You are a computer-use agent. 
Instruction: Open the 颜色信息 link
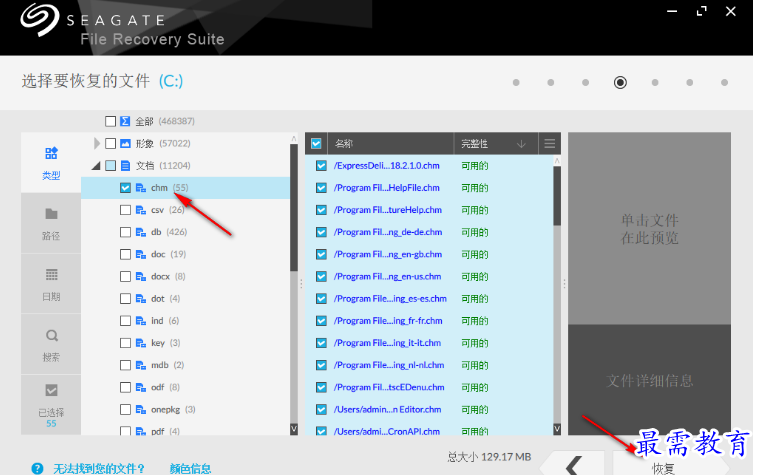coord(190,469)
